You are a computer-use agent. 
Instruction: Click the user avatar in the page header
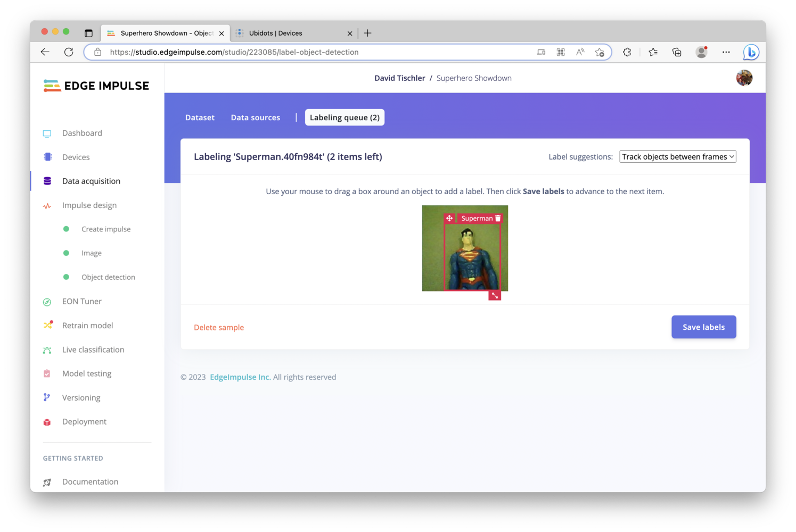pyautogui.click(x=744, y=78)
